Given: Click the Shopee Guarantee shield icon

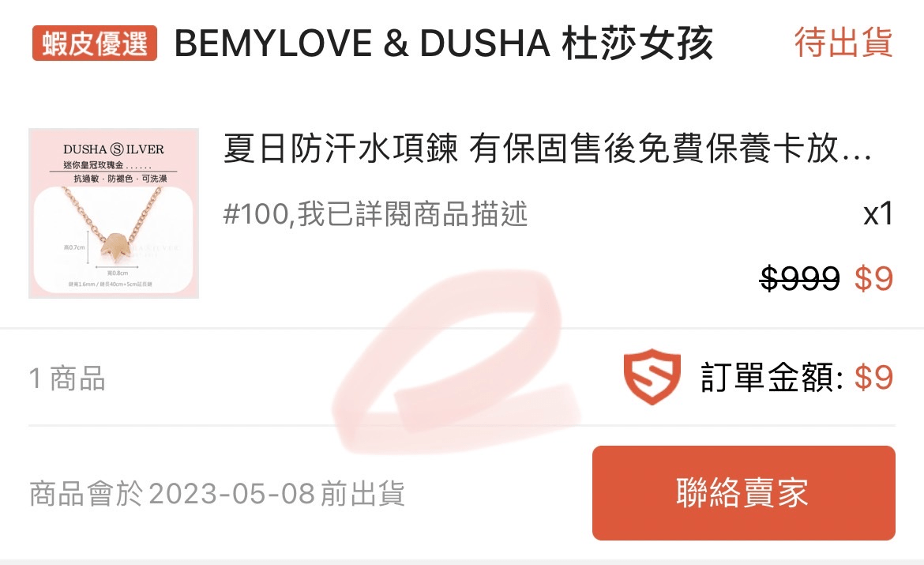Looking at the screenshot, I should coord(652,377).
